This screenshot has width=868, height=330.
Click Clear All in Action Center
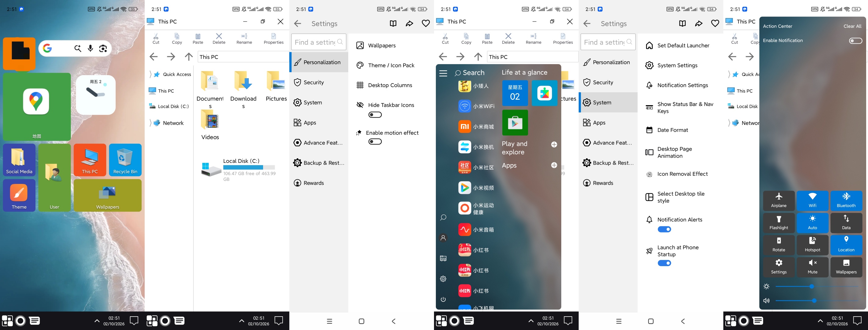852,26
